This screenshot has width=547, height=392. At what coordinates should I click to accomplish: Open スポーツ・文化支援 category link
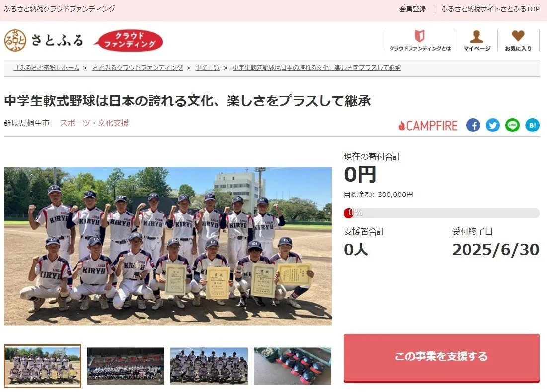(x=94, y=123)
